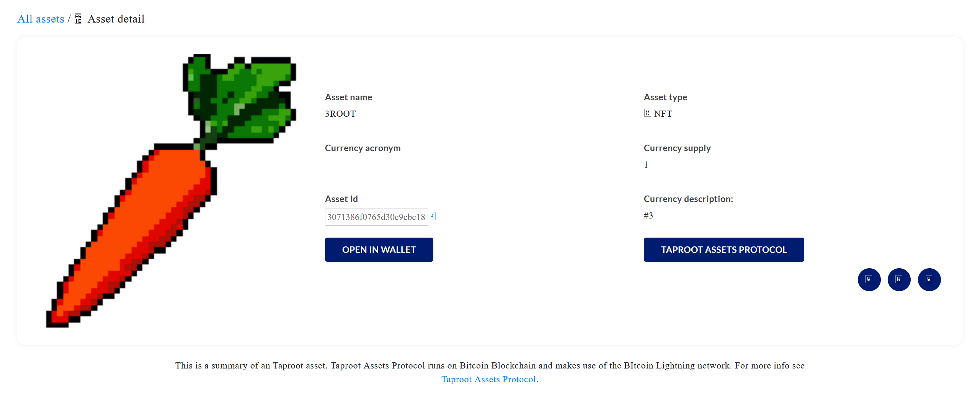
Task: Click the Currency supply label
Action: 677,148
